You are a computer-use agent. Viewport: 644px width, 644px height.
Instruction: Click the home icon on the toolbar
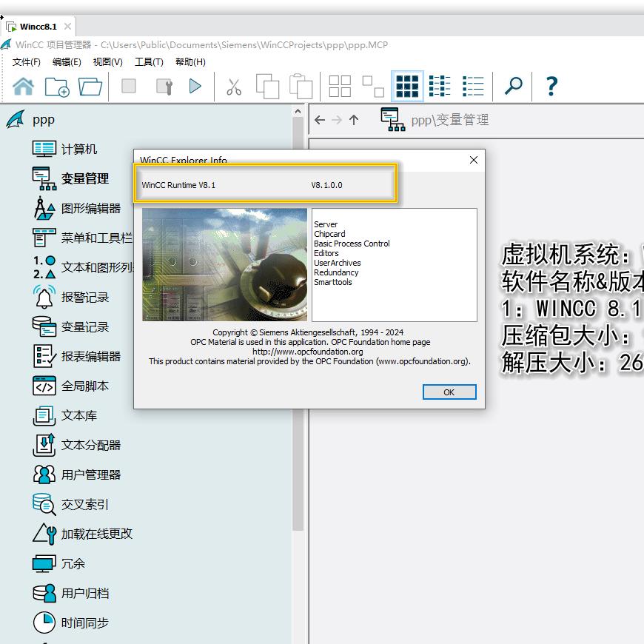click(23, 86)
